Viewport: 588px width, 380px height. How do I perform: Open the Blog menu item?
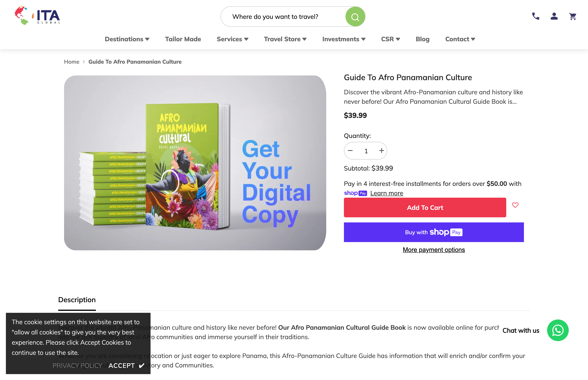(x=423, y=39)
